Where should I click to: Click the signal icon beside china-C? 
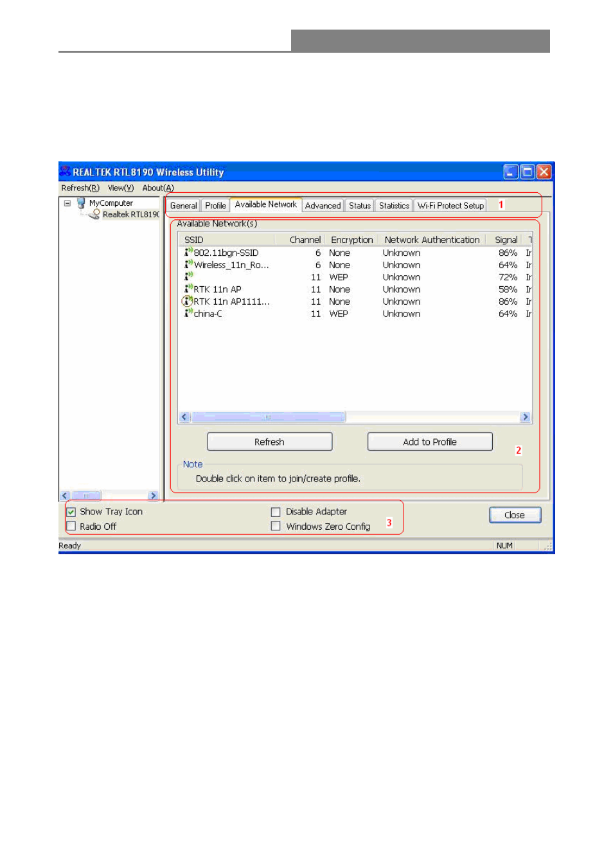[188, 313]
